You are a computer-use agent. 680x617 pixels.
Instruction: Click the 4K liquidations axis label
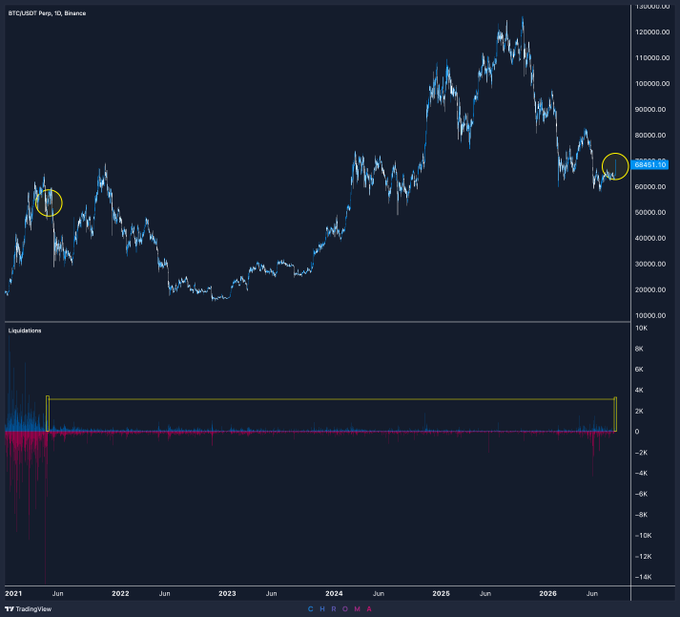640,390
